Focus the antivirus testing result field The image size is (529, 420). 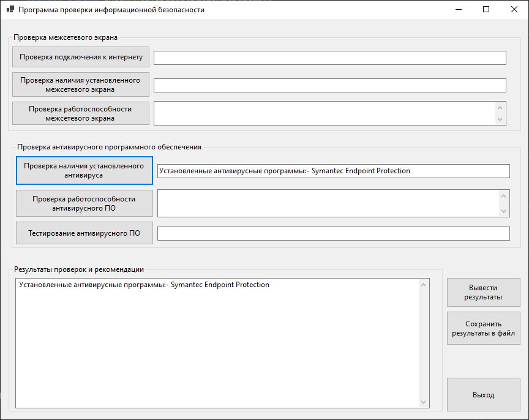tap(334, 234)
